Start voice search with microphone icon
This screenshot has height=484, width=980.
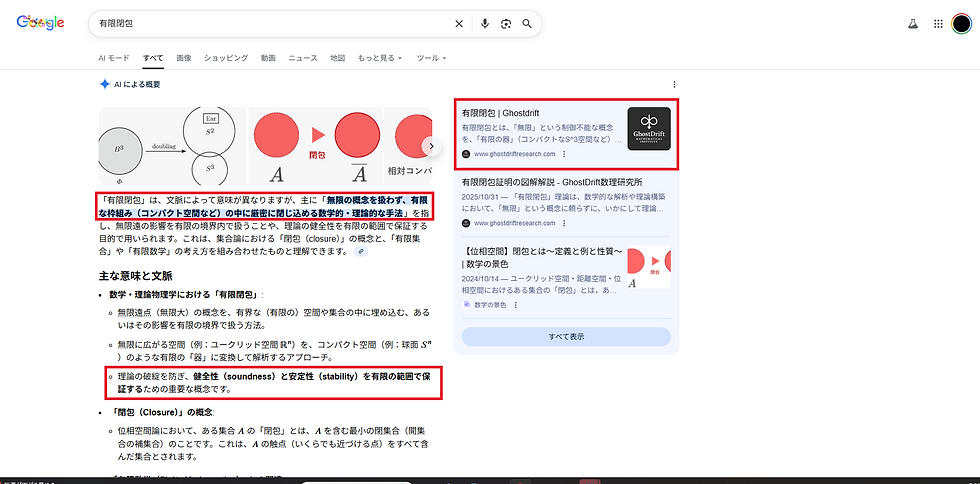pyautogui.click(x=484, y=24)
